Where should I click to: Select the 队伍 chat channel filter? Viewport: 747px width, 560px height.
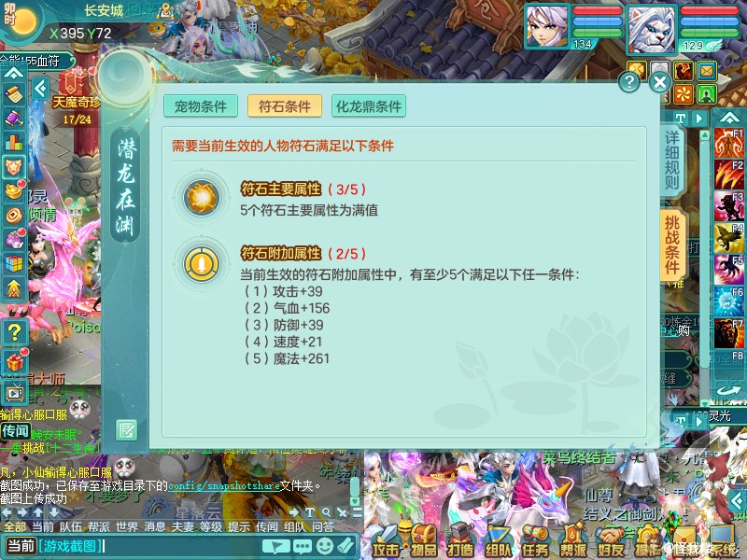point(71,526)
